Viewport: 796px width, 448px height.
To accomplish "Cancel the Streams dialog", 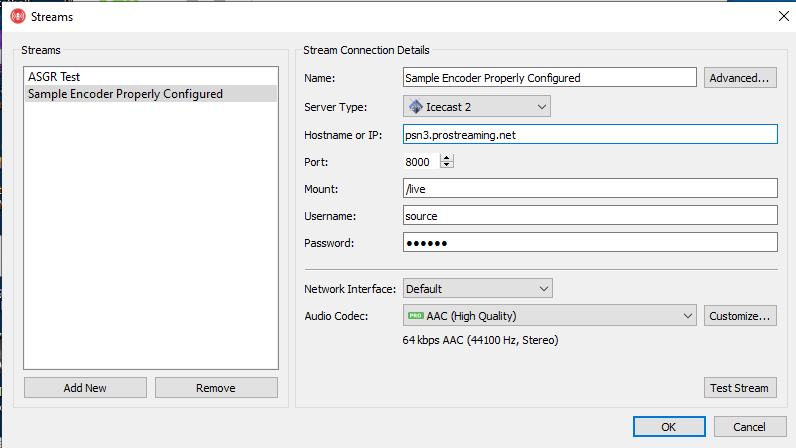I will (749, 427).
